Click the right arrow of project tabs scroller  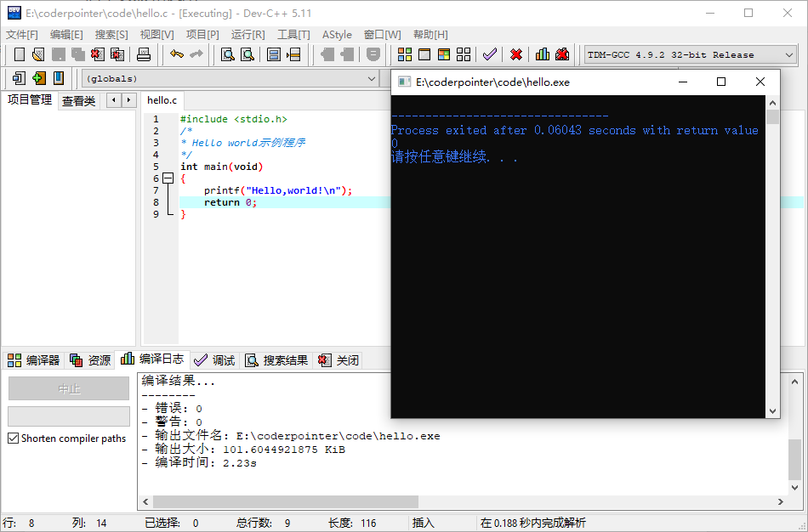tap(128, 100)
